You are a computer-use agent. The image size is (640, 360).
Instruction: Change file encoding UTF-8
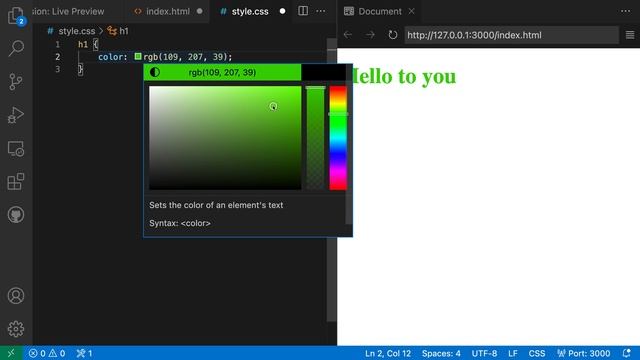click(x=484, y=353)
